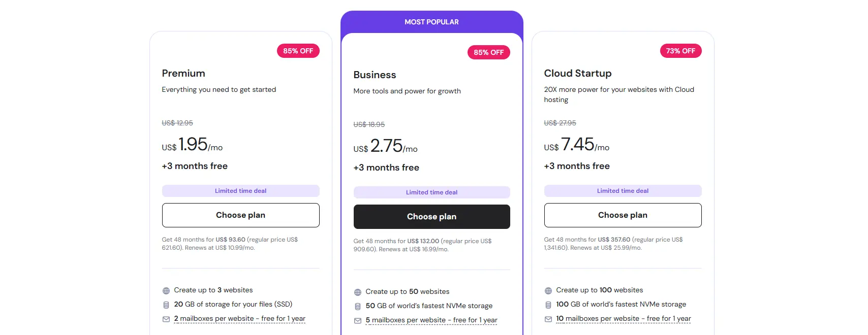The width and height of the screenshot is (868, 335).
Task: Click envelope icon in Business plan features
Action: pyautogui.click(x=358, y=321)
